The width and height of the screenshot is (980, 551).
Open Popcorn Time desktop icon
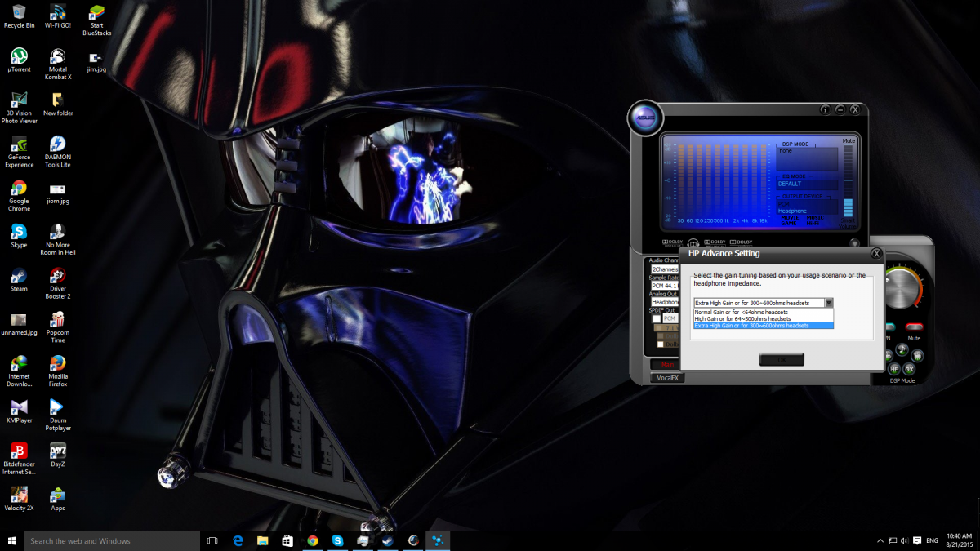[58, 321]
